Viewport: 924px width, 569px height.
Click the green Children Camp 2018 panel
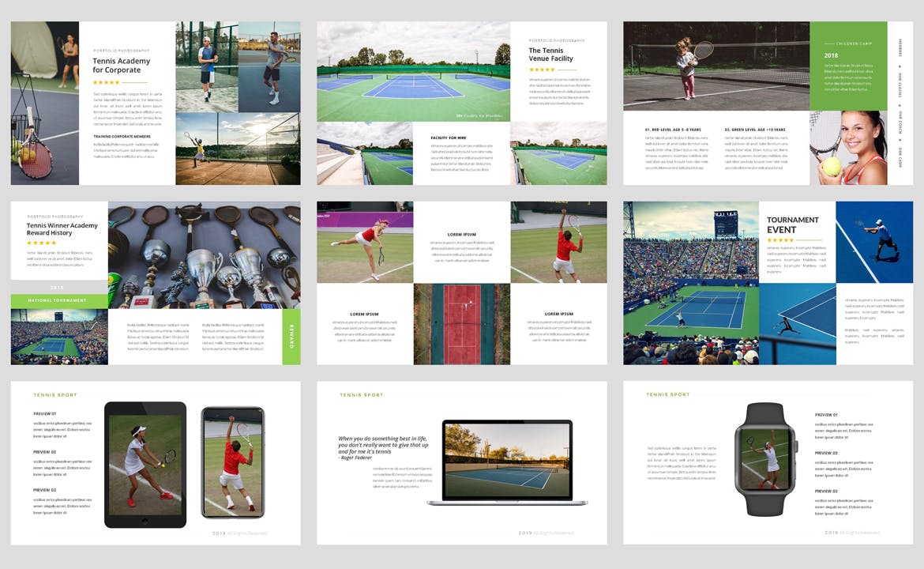pos(848,66)
